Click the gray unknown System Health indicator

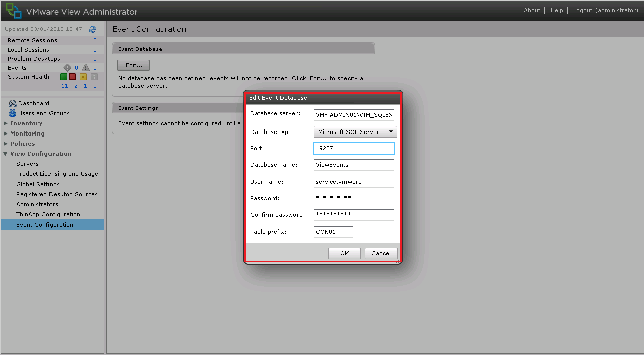[94, 77]
